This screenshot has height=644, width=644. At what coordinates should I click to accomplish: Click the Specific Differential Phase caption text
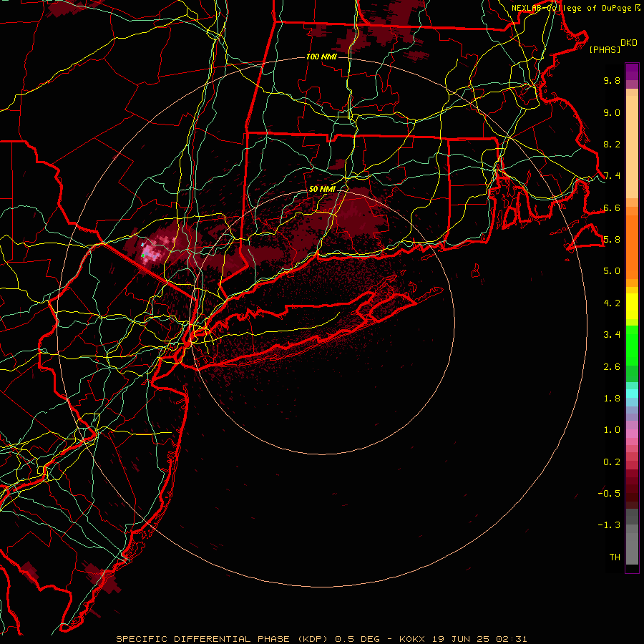(321, 639)
